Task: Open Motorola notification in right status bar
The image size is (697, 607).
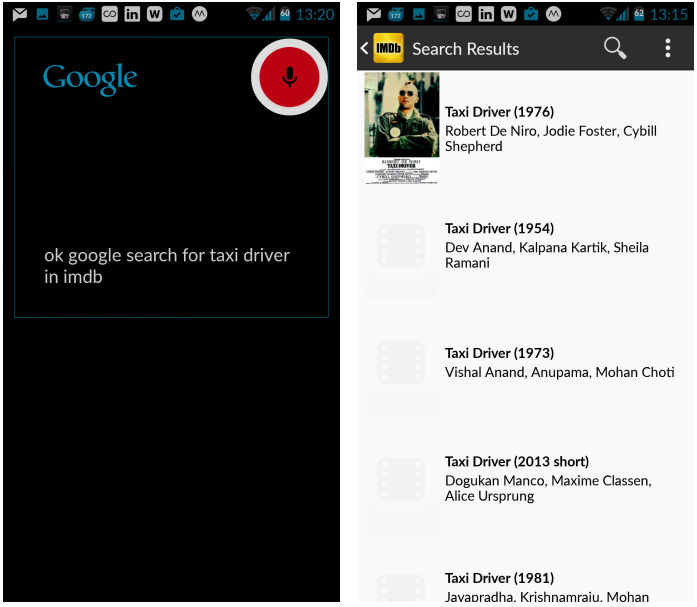Action: (553, 15)
